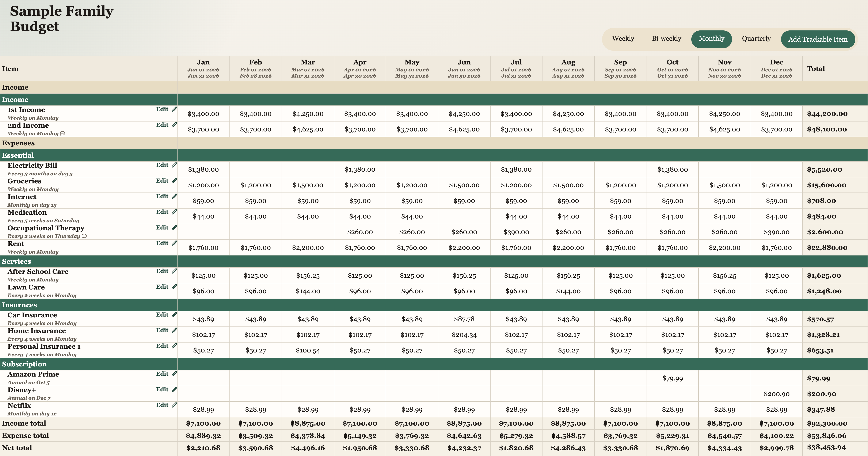Click the pencil icon for 1st Income
Image resolution: width=868 pixels, height=456 pixels.
click(x=174, y=109)
